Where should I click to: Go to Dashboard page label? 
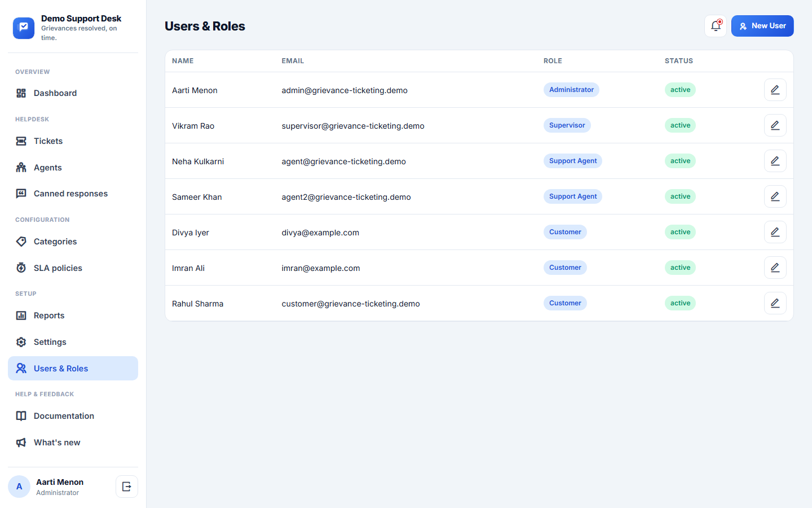pos(55,93)
